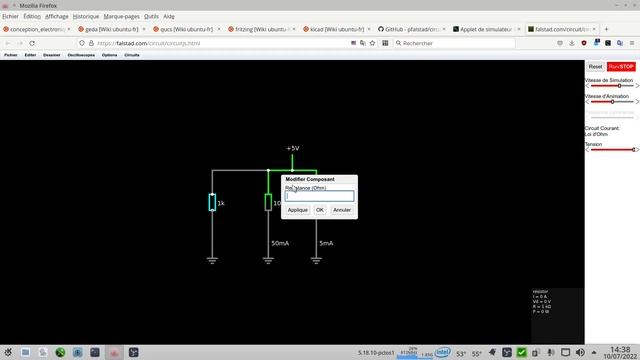Open the simulator Options menu

pos(109,55)
